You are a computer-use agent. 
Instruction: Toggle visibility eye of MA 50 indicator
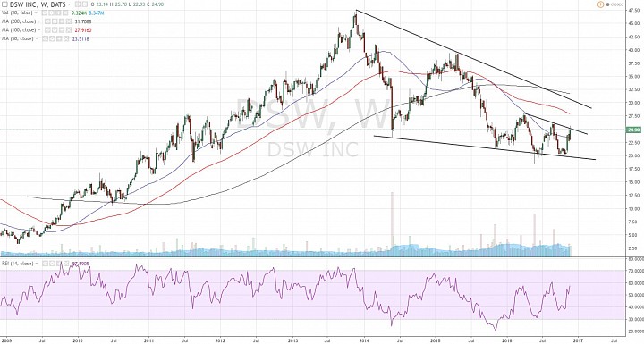(x=46, y=38)
